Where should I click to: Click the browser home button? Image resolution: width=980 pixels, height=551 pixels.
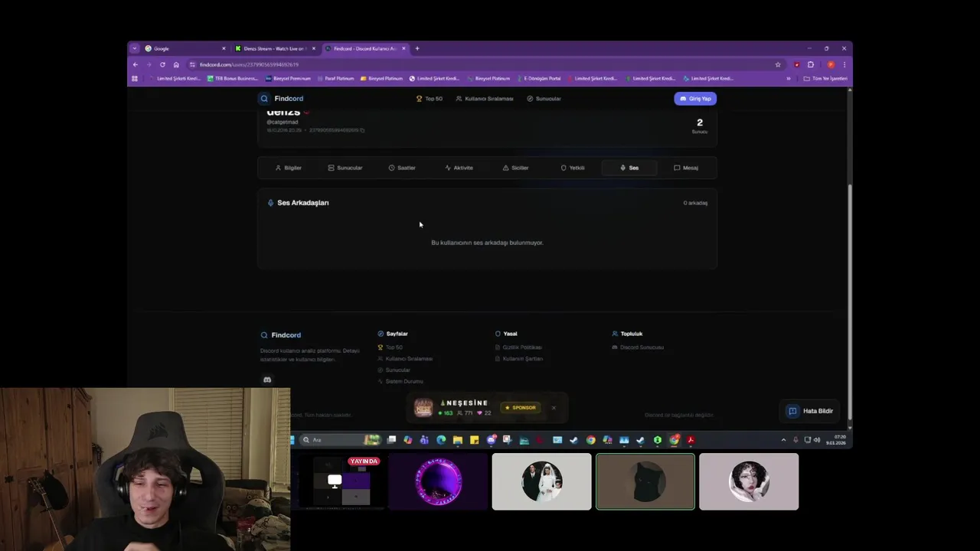coord(176,64)
